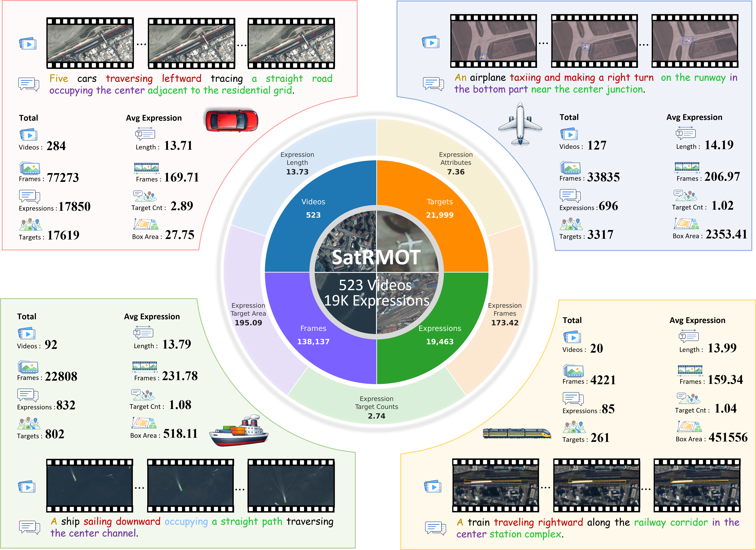Click the Length icon above 'Length : 13.71'
The width and height of the screenshot is (756, 550).
point(145,134)
